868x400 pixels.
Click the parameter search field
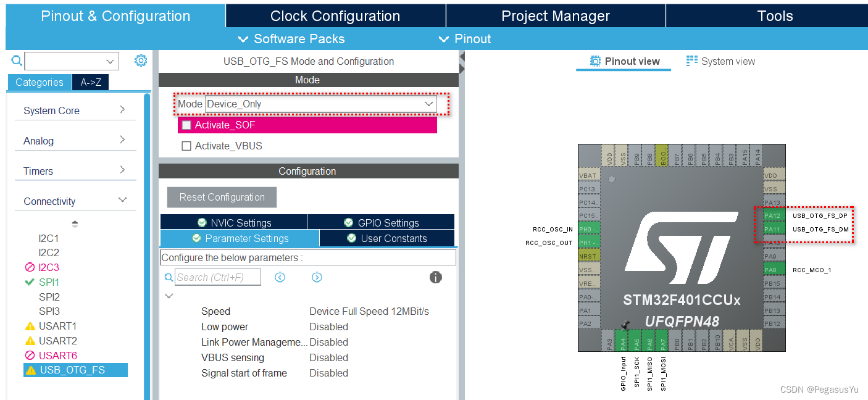click(218, 277)
